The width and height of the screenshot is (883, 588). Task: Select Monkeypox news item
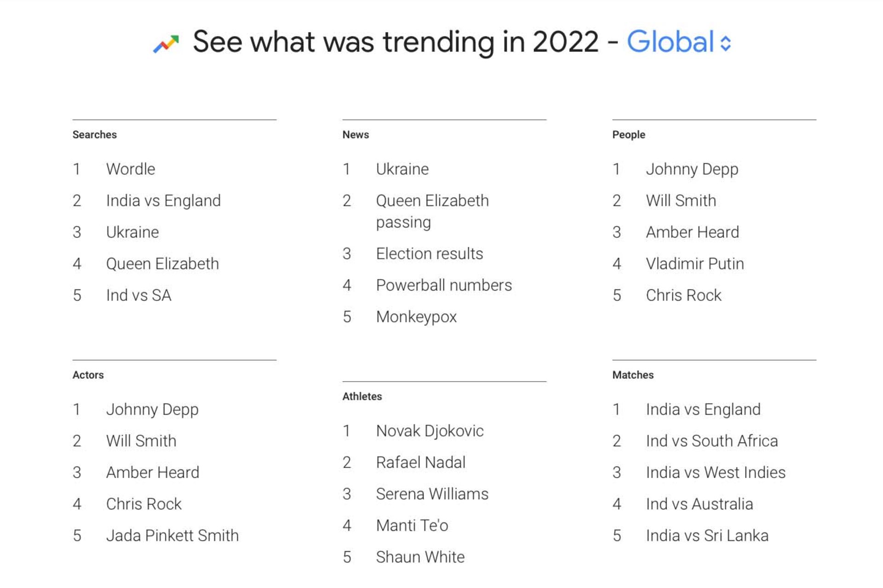click(416, 317)
